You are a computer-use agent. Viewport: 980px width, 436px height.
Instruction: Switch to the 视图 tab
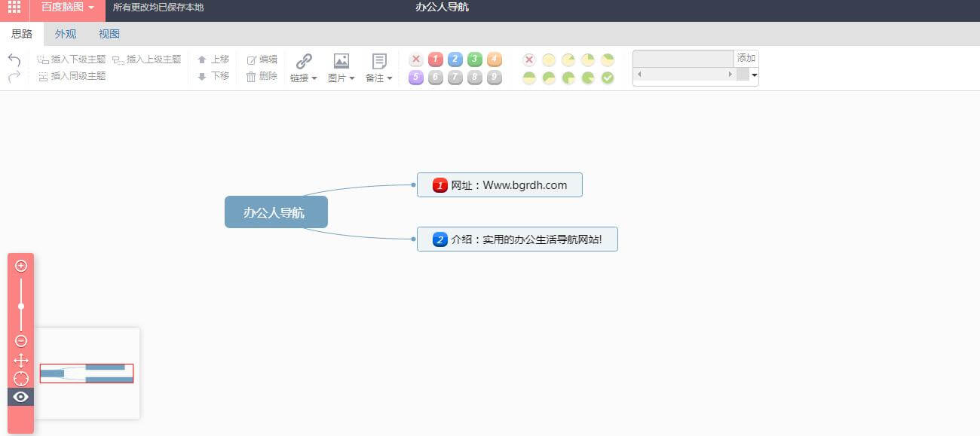click(109, 34)
